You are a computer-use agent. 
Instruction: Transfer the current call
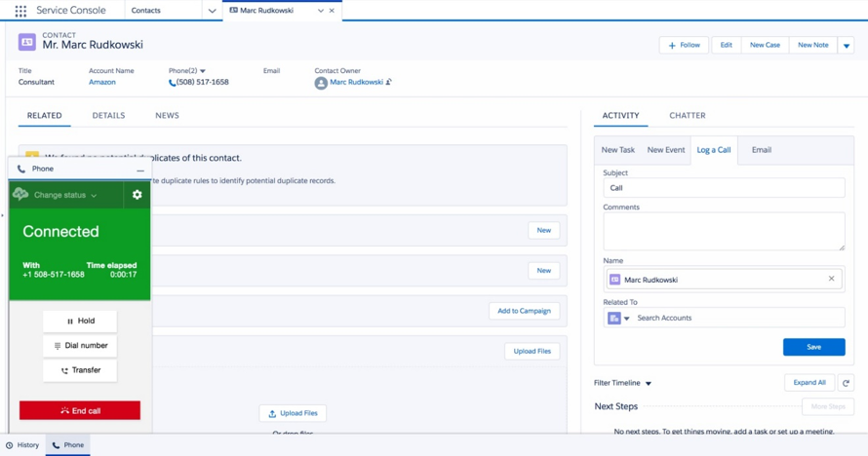point(80,370)
